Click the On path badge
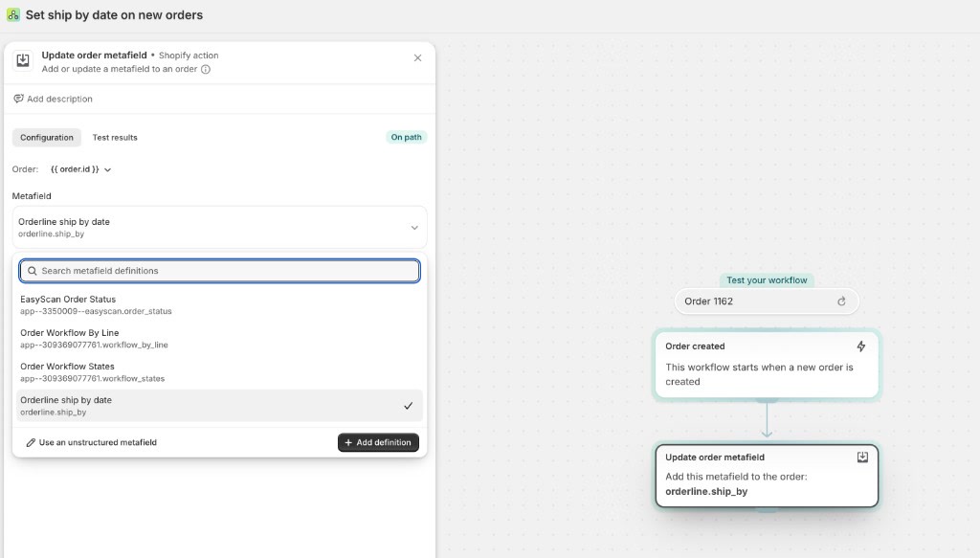Viewport: 980px width, 558px height. click(406, 138)
